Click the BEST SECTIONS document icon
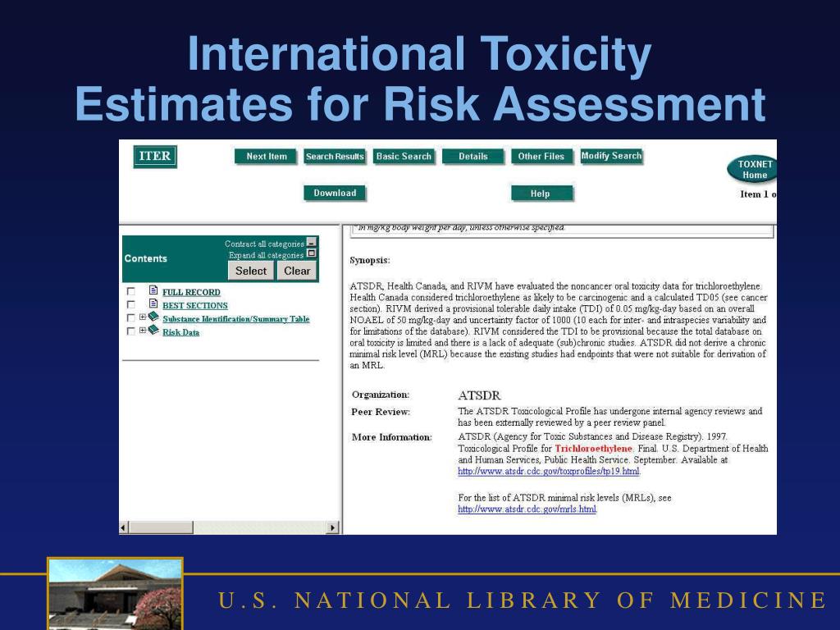 (153, 304)
